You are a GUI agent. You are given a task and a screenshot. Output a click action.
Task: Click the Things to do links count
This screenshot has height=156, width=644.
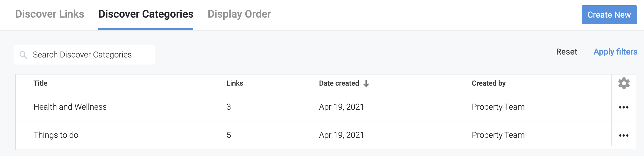pos(229,135)
